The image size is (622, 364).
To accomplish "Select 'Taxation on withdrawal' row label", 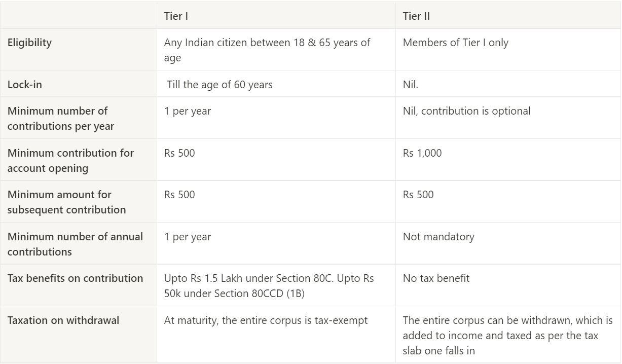I will coord(63,320).
